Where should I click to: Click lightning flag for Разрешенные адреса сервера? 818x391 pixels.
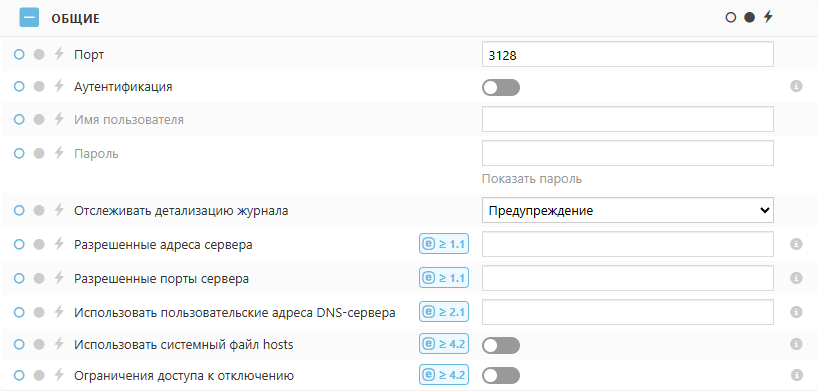(x=59, y=244)
